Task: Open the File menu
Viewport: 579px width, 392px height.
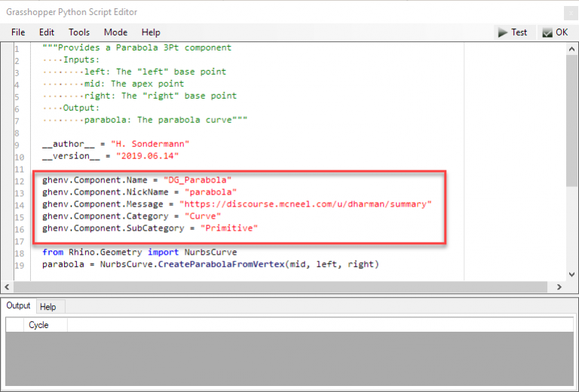Action: click(18, 32)
